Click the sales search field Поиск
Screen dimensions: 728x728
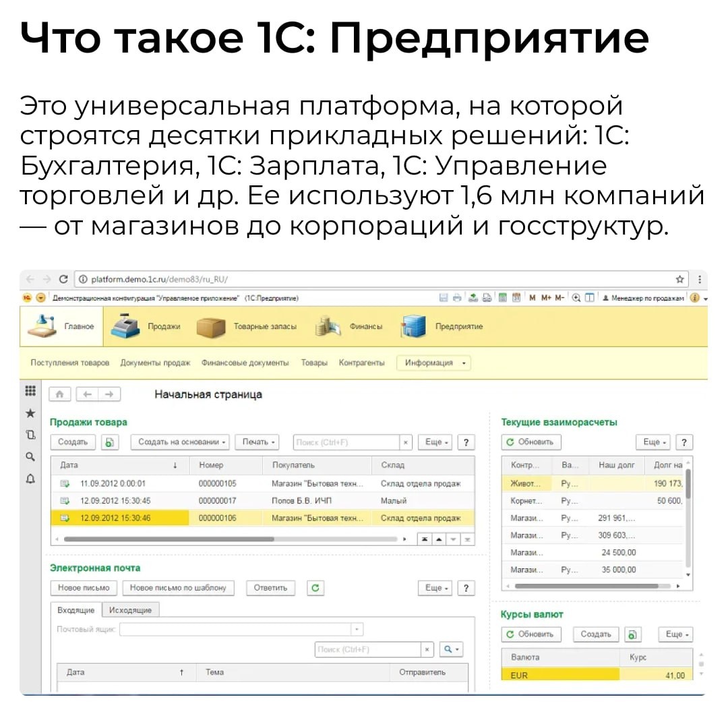click(346, 442)
